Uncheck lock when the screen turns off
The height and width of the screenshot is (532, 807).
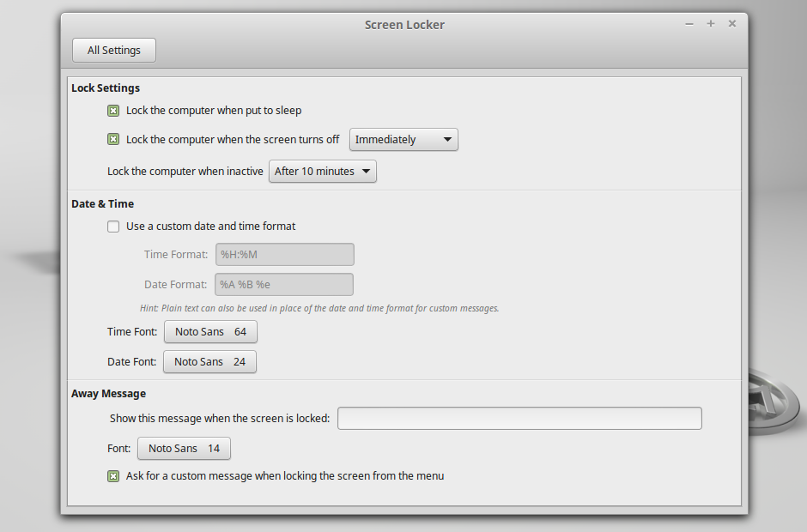pos(113,138)
